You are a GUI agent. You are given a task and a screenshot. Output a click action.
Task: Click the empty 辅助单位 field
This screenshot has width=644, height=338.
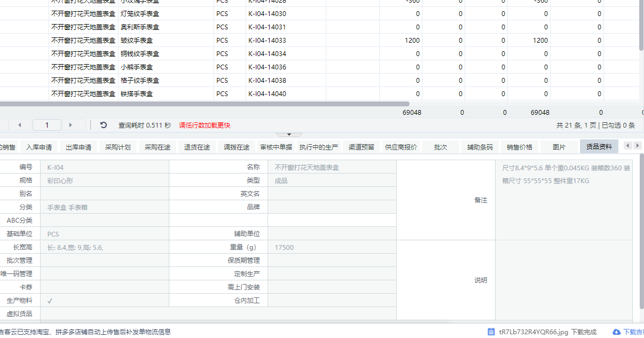pos(332,234)
